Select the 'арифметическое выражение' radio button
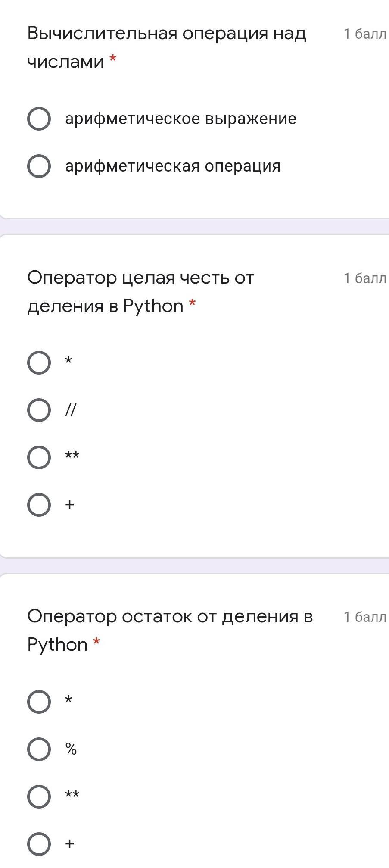 pyautogui.click(x=39, y=119)
